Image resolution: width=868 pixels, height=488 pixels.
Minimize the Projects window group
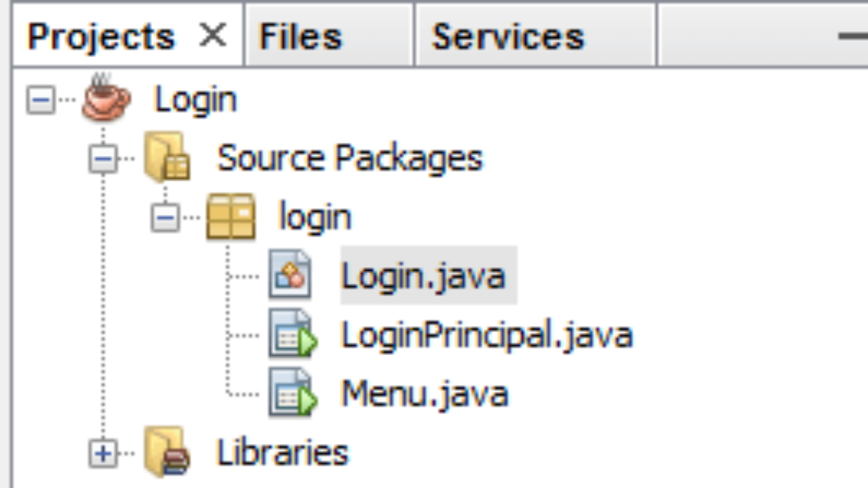(x=852, y=36)
